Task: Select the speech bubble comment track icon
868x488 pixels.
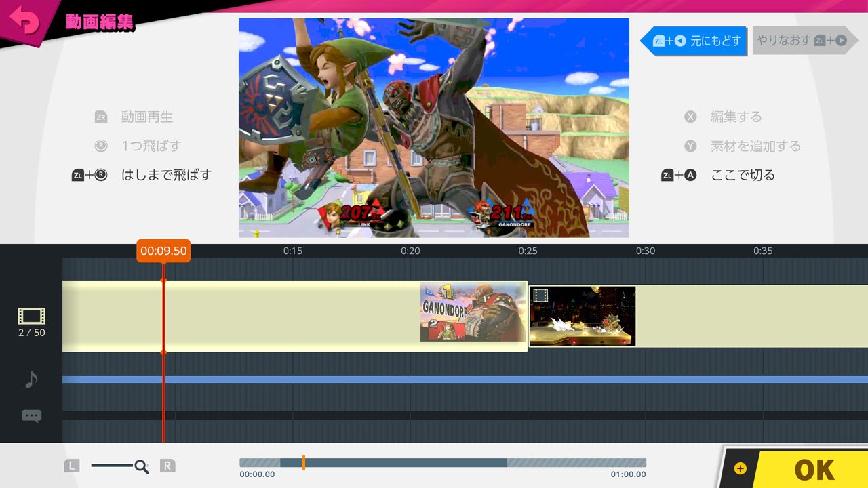Action: [31, 416]
